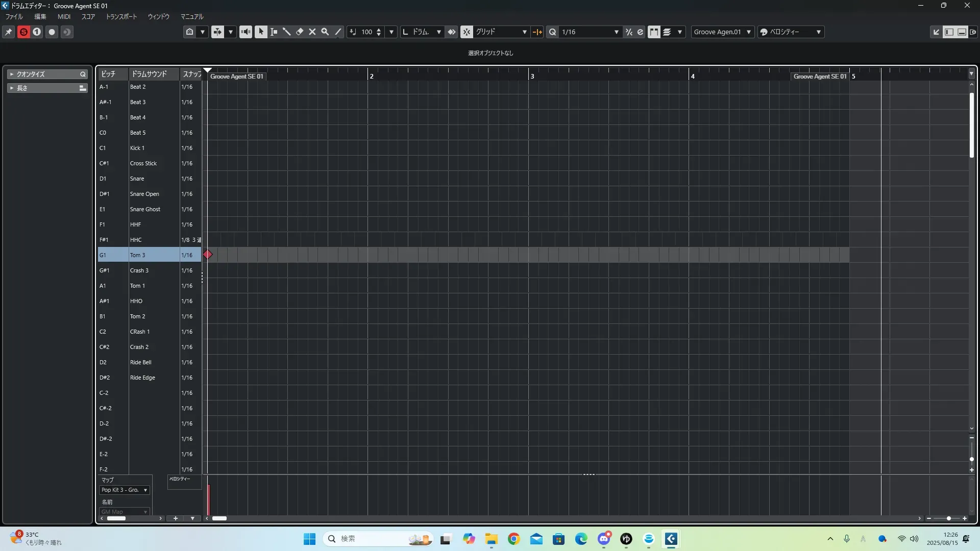Click the line tool icon

338,32
